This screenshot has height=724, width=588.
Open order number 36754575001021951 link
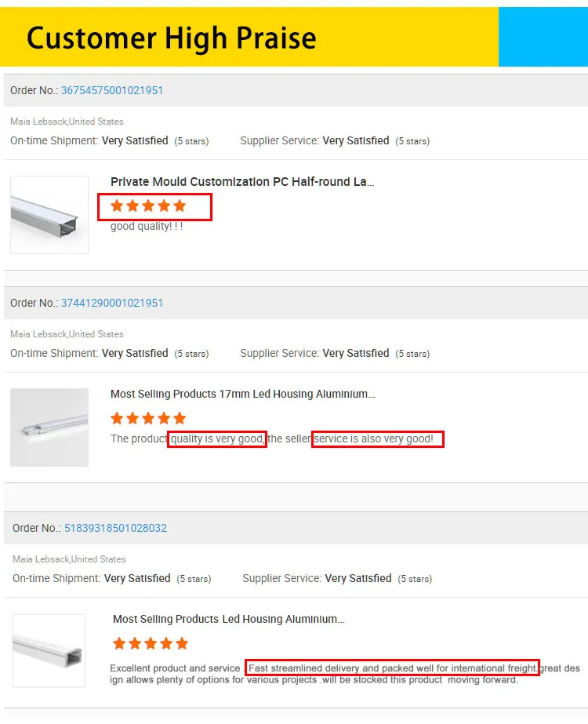pos(112,90)
